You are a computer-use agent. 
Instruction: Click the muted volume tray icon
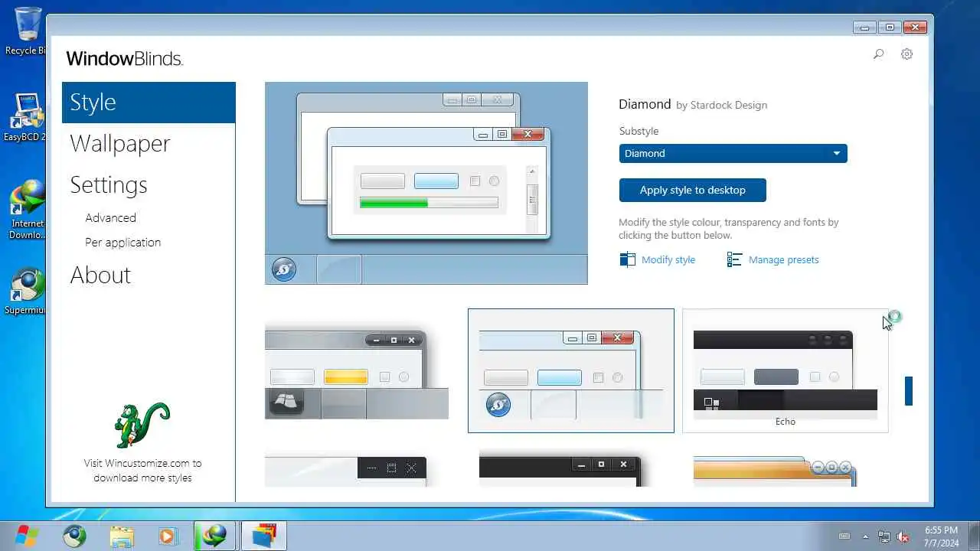903,536
